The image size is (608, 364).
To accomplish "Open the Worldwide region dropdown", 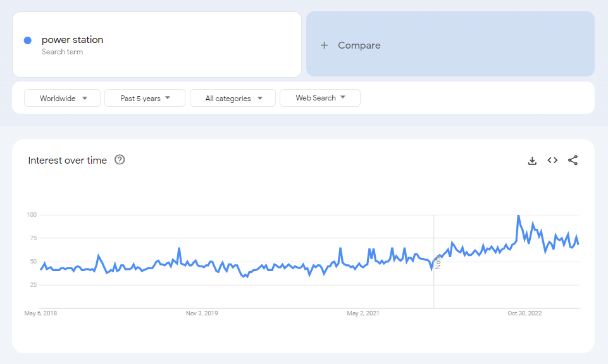I will 63,98.
